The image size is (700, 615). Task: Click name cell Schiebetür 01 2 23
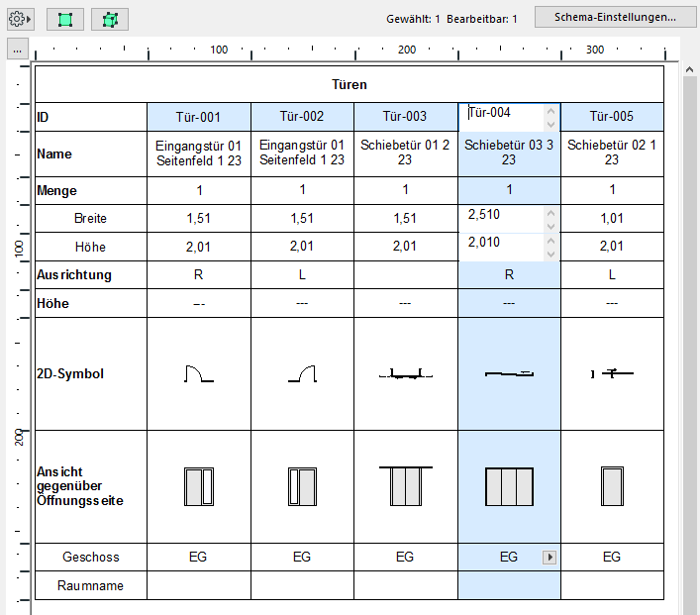pos(405,154)
